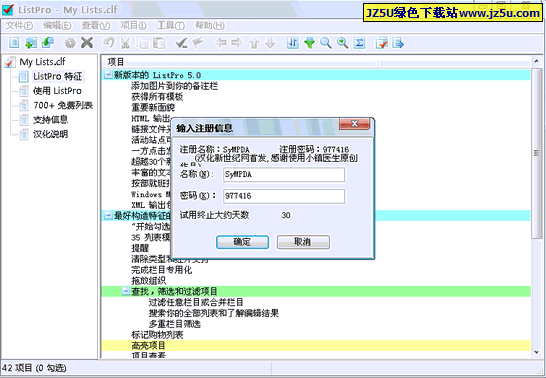Select the 过滤任意栏目或合并栏目 item
The width and height of the screenshot is (546, 378).
(x=196, y=302)
